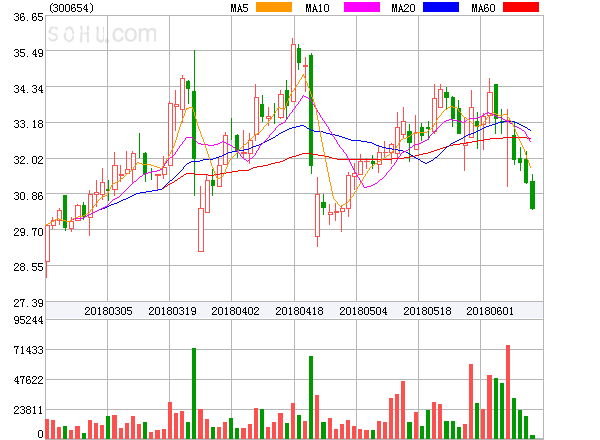Screen dimensions: 600x440
Task: Click the 29.70 price axis value
Action: pos(29,232)
